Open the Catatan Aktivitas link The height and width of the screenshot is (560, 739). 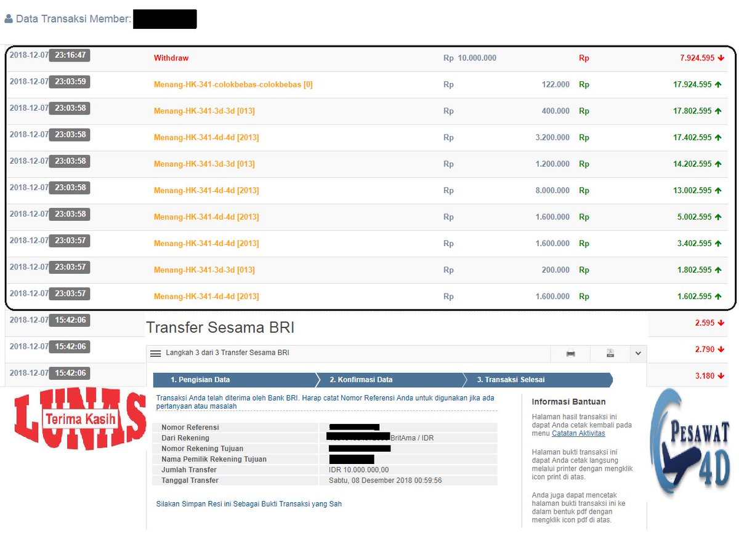[578, 433]
